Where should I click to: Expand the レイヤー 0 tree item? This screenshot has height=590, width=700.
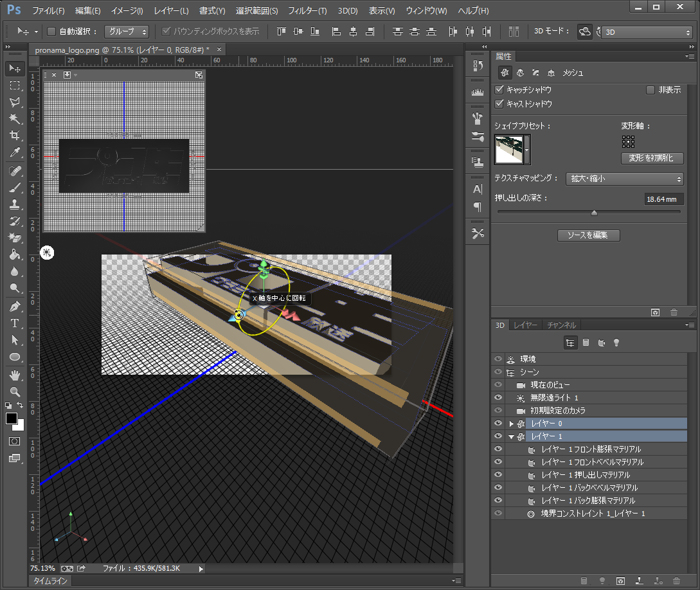point(512,424)
